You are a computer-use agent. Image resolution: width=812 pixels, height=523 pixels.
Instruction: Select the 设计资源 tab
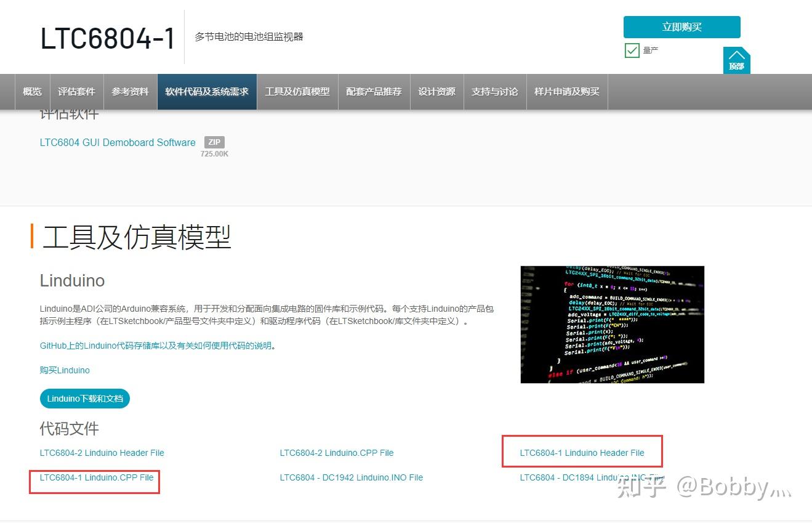tap(436, 91)
